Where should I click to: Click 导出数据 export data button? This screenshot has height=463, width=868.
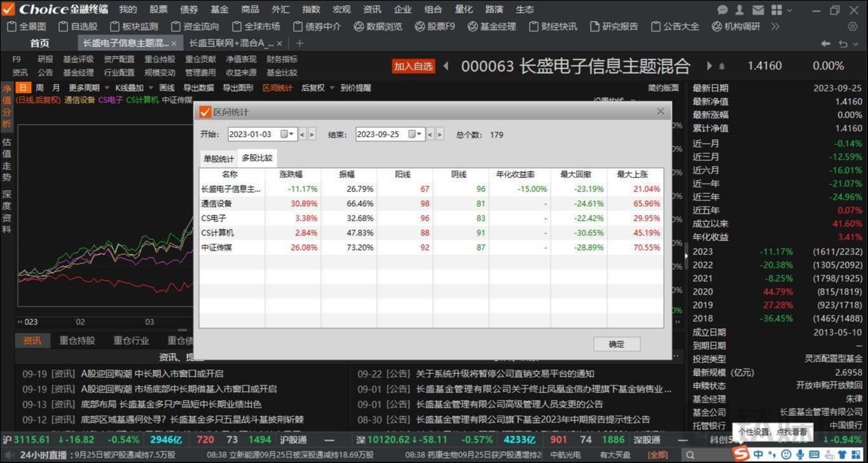pos(198,88)
